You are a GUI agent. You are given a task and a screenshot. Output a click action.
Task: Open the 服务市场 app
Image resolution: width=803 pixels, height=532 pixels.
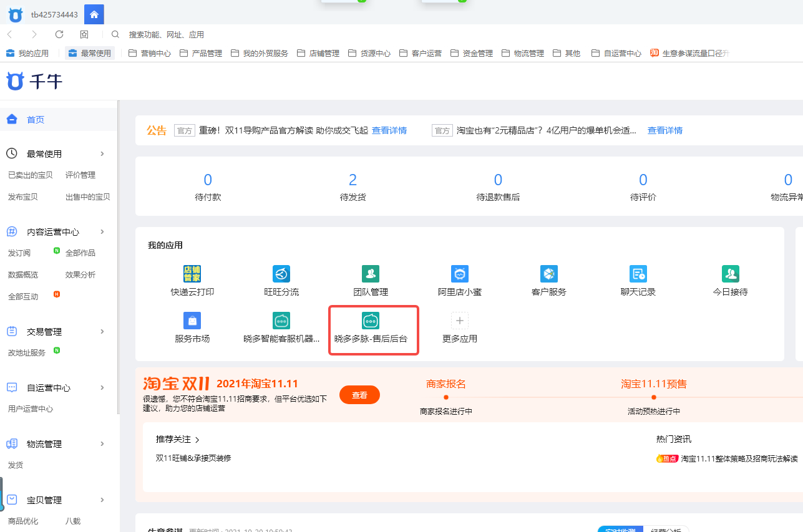pyautogui.click(x=192, y=321)
